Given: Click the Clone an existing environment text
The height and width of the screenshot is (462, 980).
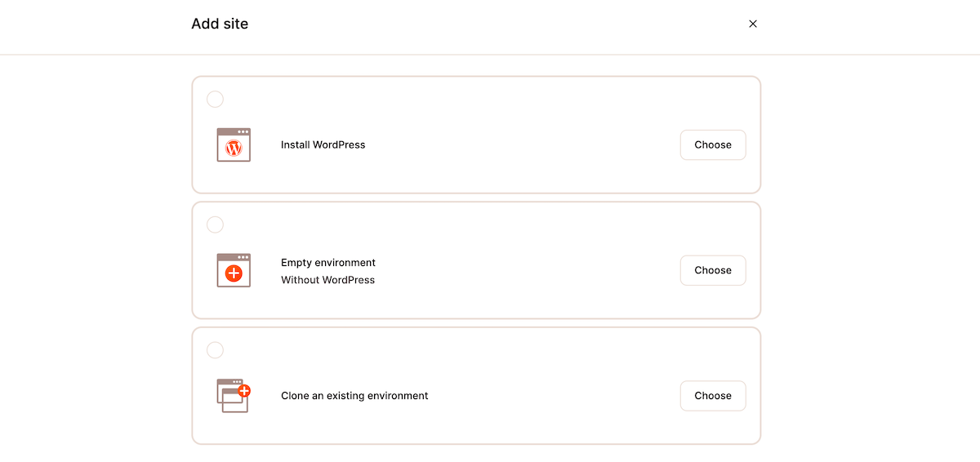Looking at the screenshot, I should (x=354, y=396).
